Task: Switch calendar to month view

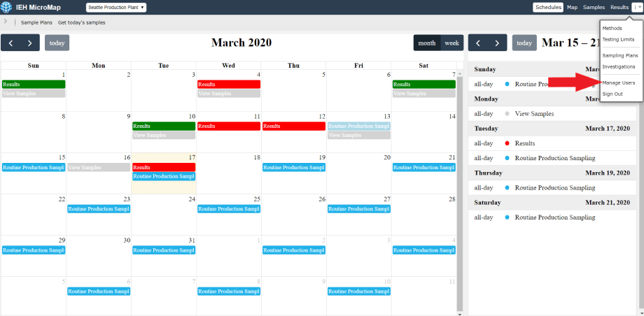Action: (426, 43)
